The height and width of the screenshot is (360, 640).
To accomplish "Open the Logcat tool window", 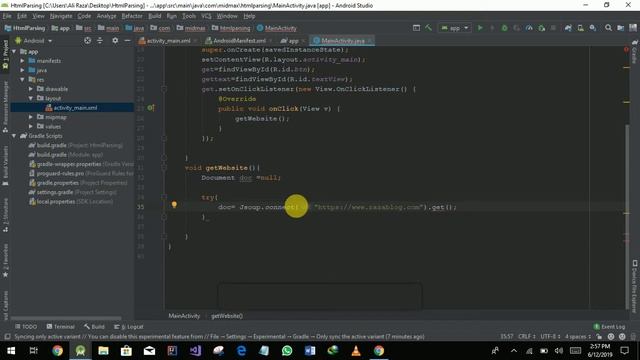I will click(129, 327).
